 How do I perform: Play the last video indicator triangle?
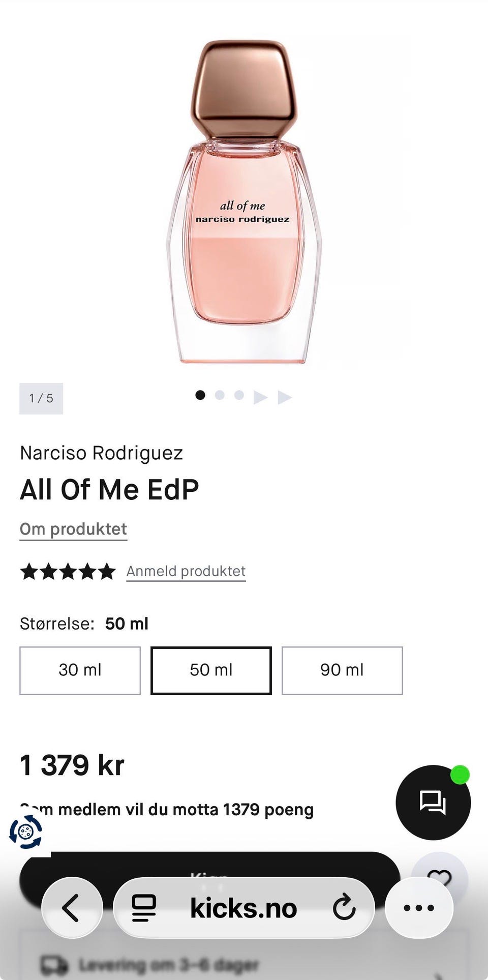point(285,397)
